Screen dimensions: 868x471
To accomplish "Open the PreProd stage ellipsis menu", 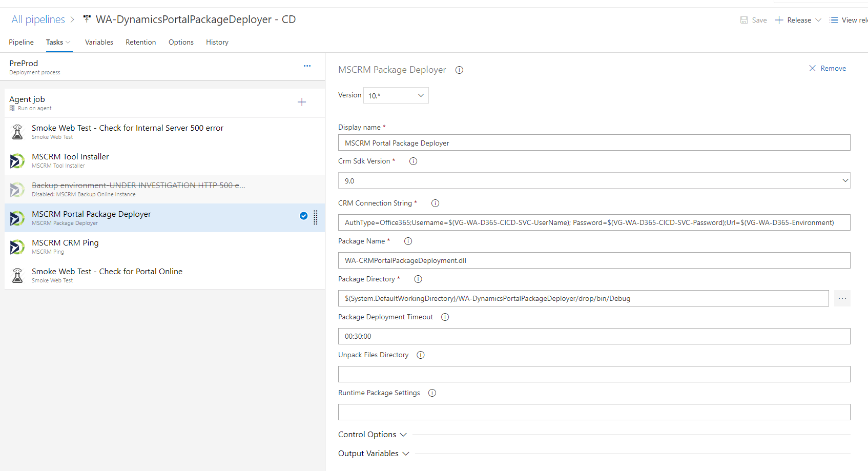I will point(307,66).
